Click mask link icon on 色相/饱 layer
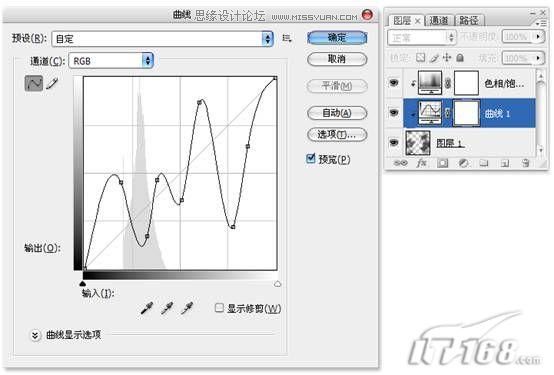554x375 pixels. pos(447,83)
